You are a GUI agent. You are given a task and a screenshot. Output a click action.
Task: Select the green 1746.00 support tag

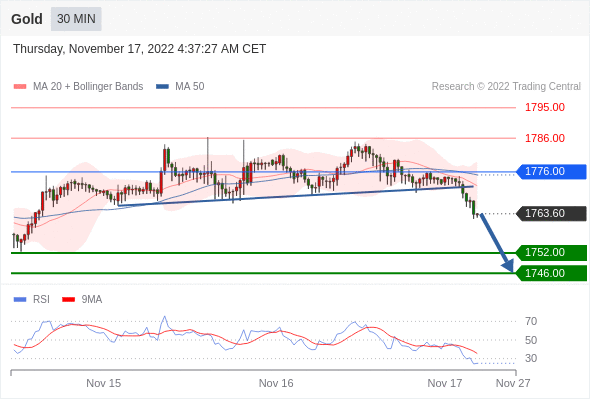[551, 273]
